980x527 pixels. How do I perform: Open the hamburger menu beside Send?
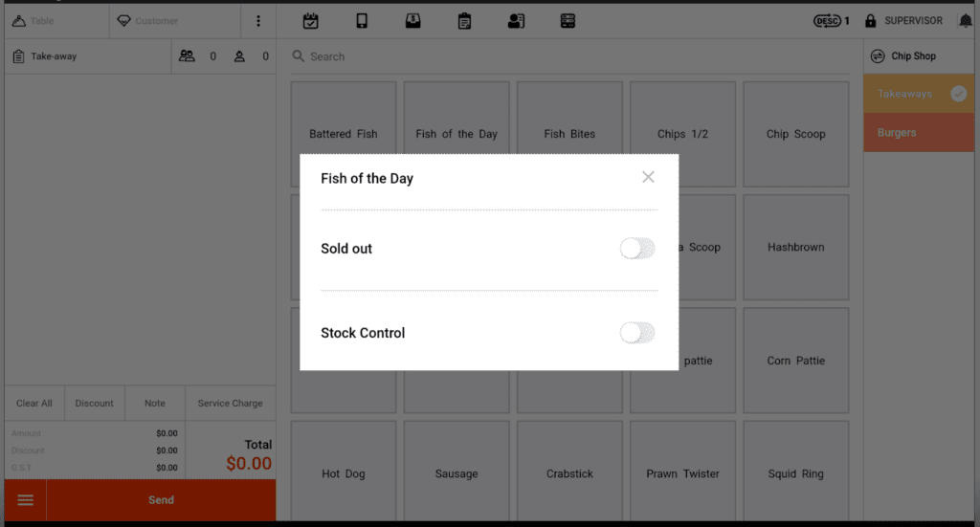point(26,500)
